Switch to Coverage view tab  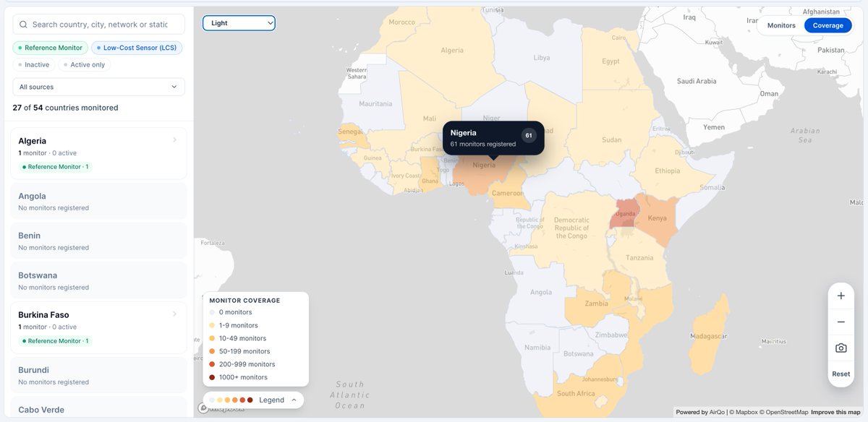tap(828, 25)
